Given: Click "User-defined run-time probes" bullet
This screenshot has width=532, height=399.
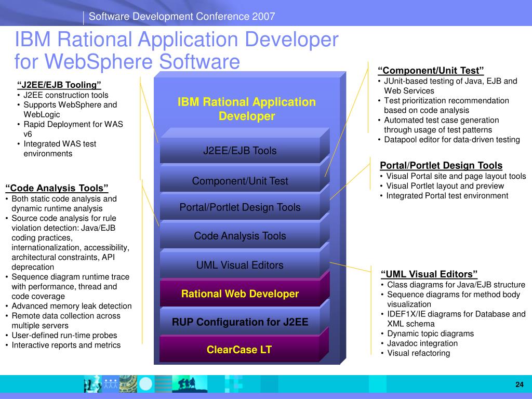Looking at the screenshot, I should coord(64,335).
